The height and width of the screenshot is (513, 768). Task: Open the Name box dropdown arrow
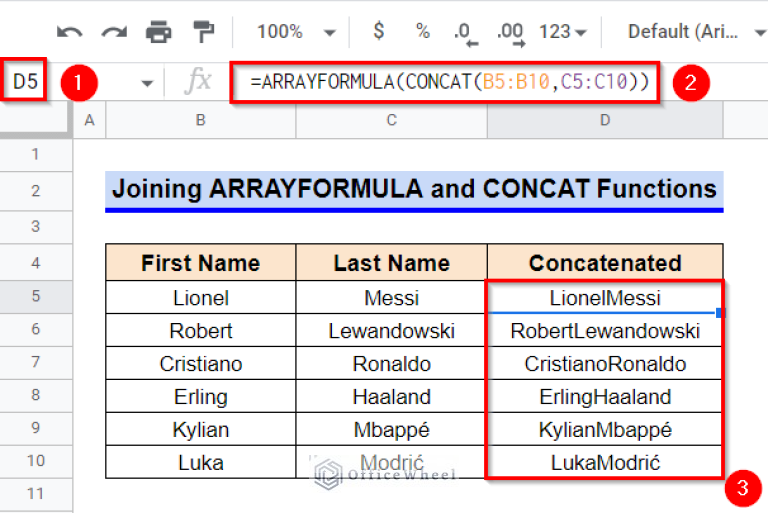click(149, 82)
